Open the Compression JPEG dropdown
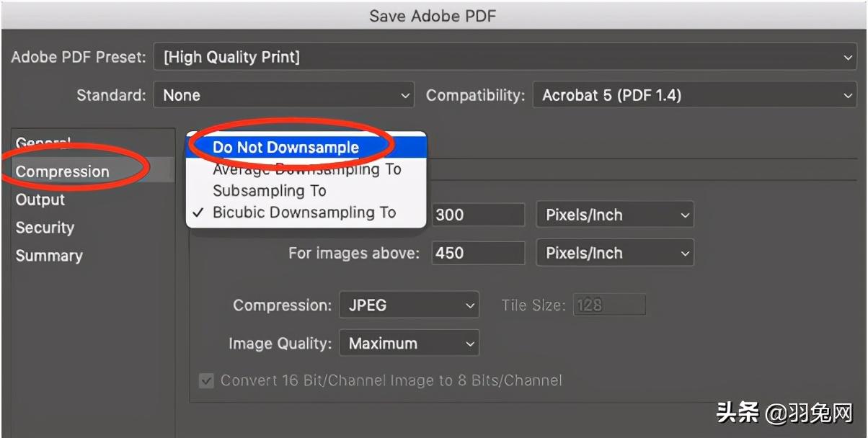This screenshot has width=868, height=438. [409, 305]
